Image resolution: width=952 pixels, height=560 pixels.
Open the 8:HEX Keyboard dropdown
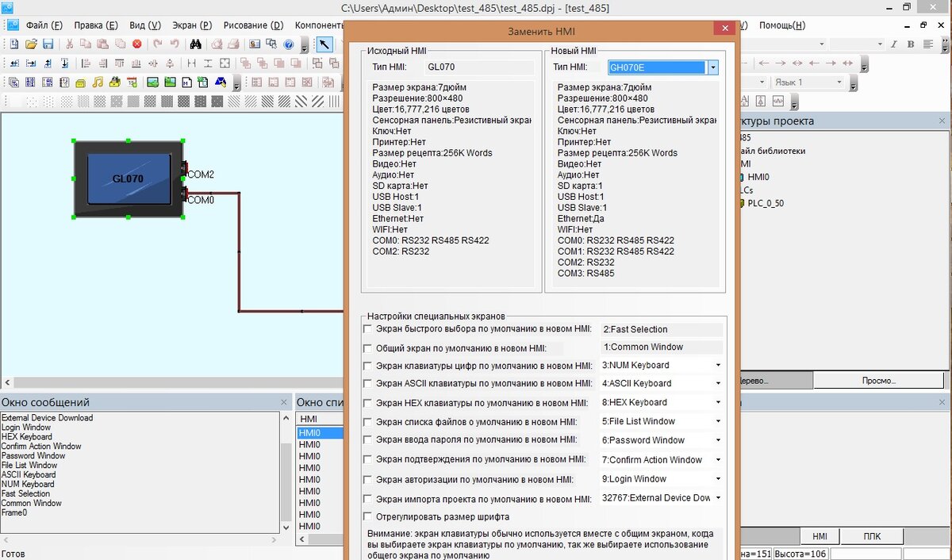(718, 403)
